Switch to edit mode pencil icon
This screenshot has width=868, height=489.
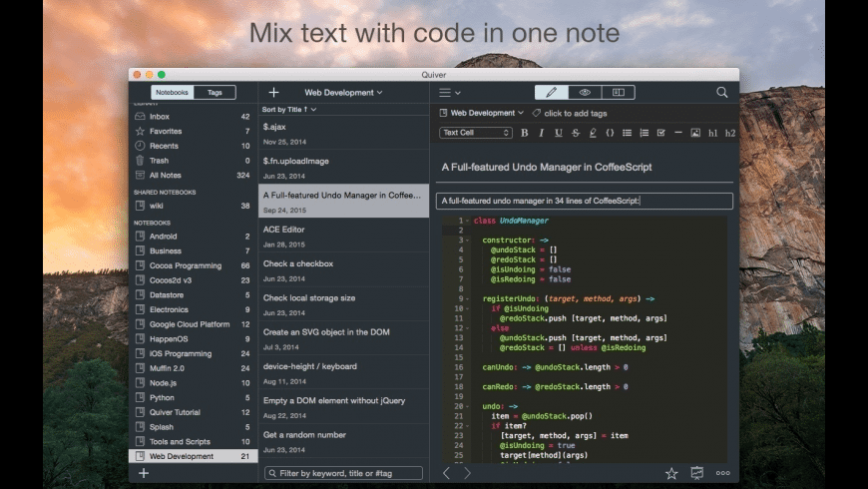pos(552,93)
